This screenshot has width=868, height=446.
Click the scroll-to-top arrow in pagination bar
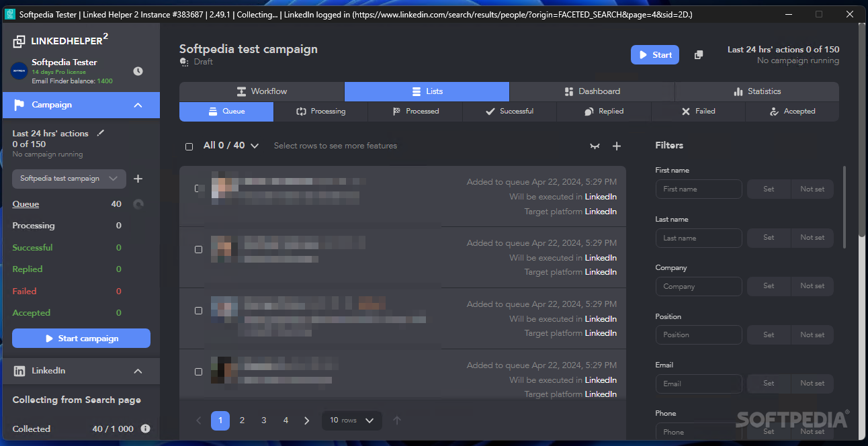click(397, 420)
